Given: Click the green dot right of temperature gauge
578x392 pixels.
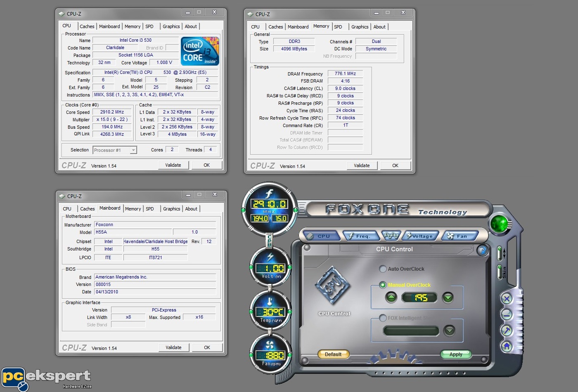Looking at the screenshot, I should pyautogui.click(x=289, y=311).
